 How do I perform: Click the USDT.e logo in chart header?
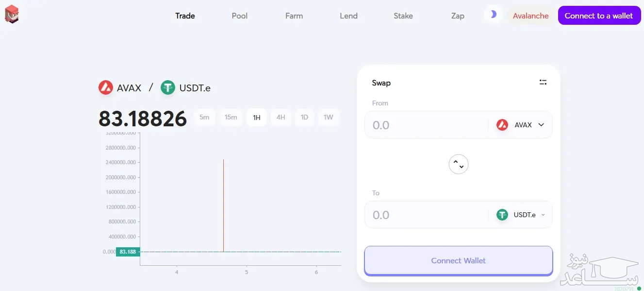168,87
